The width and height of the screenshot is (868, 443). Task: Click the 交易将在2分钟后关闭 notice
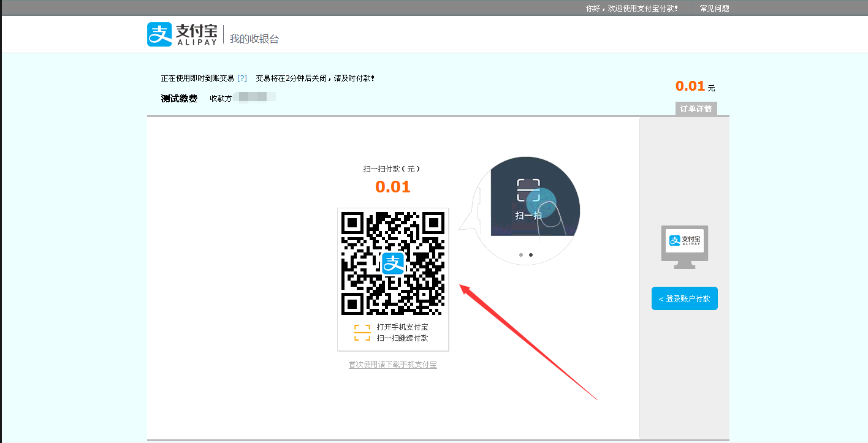click(315, 78)
